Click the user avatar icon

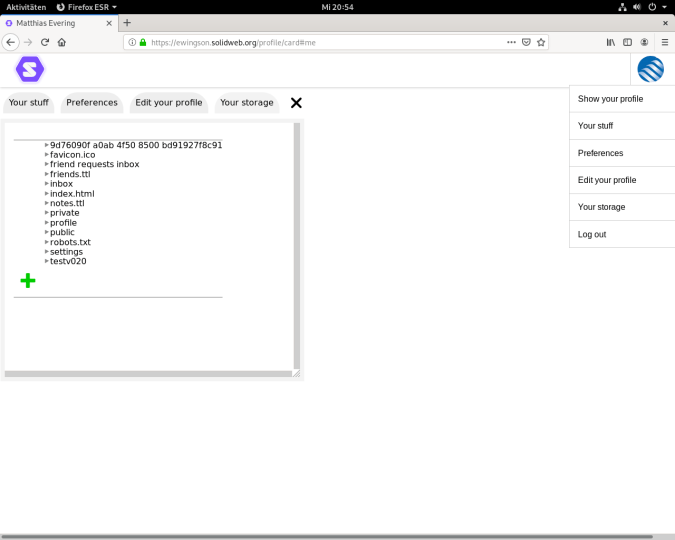click(650, 69)
